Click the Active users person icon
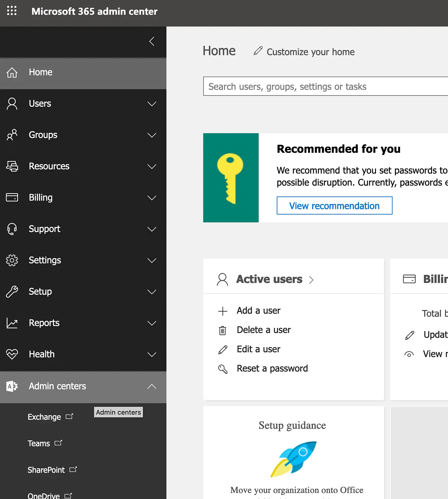 click(222, 279)
